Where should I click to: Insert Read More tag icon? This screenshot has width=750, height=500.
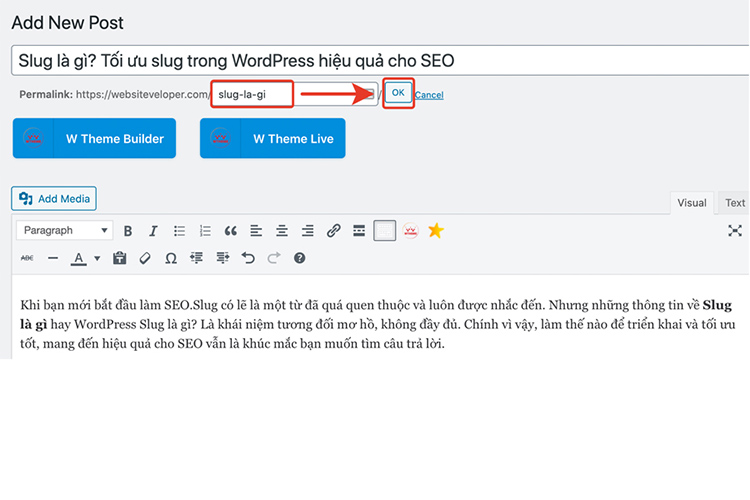tap(359, 231)
